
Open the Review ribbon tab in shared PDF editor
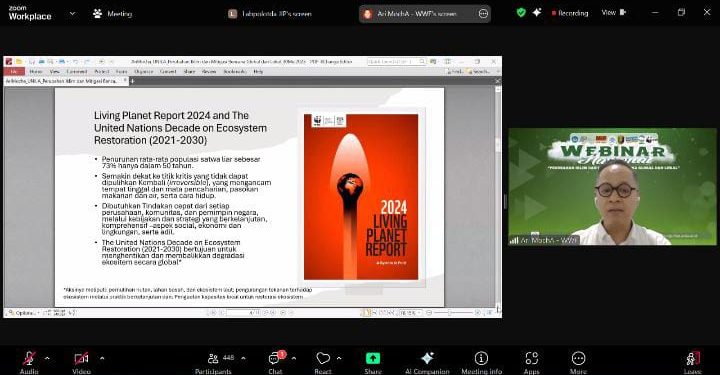pos(209,72)
